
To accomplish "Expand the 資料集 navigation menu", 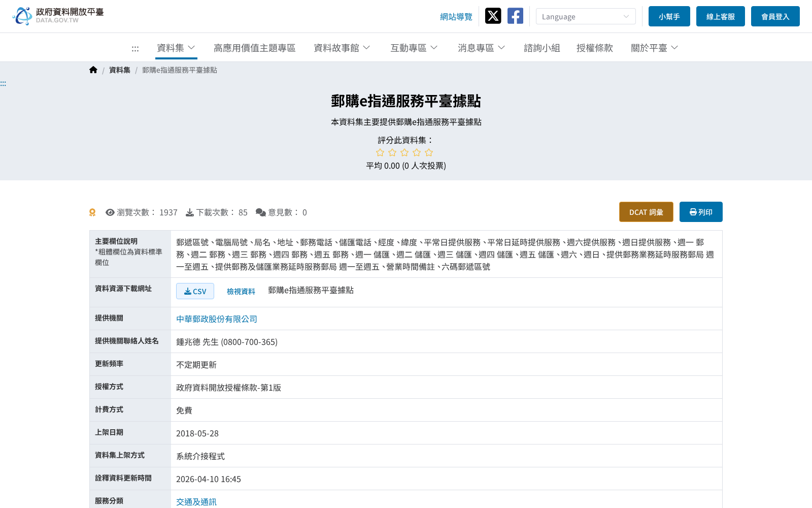I will 176,48.
